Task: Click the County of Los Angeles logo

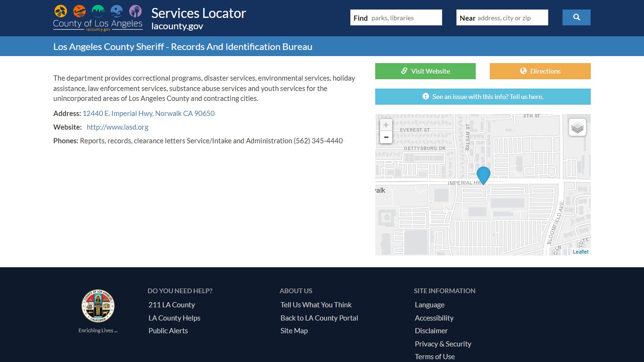Action: [x=98, y=18]
